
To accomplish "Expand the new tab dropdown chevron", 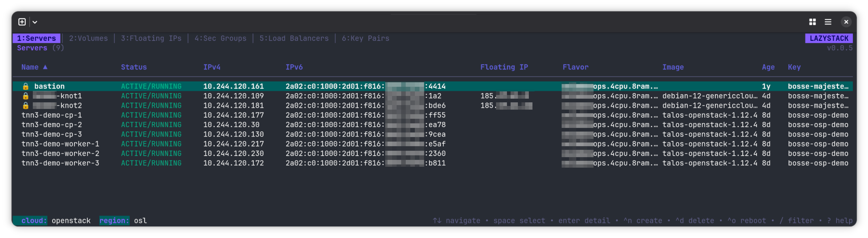I will coord(35,22).
